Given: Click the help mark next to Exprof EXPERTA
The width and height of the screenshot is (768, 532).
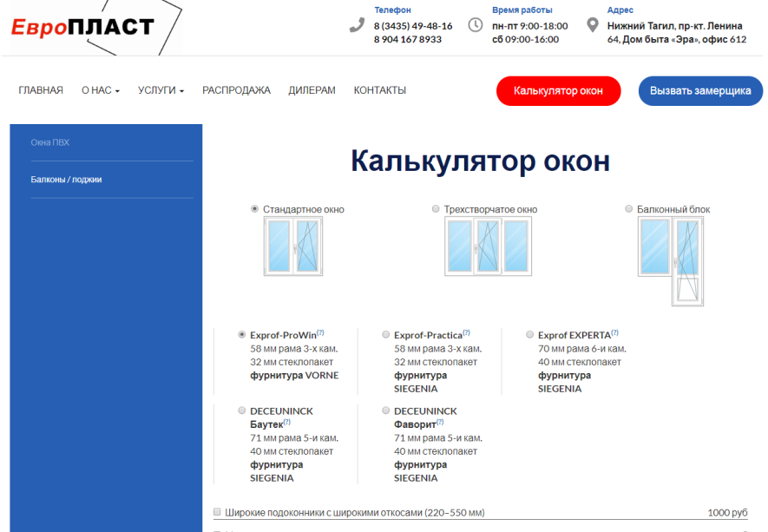Looking at the screenshot, I should pos(614,332).
